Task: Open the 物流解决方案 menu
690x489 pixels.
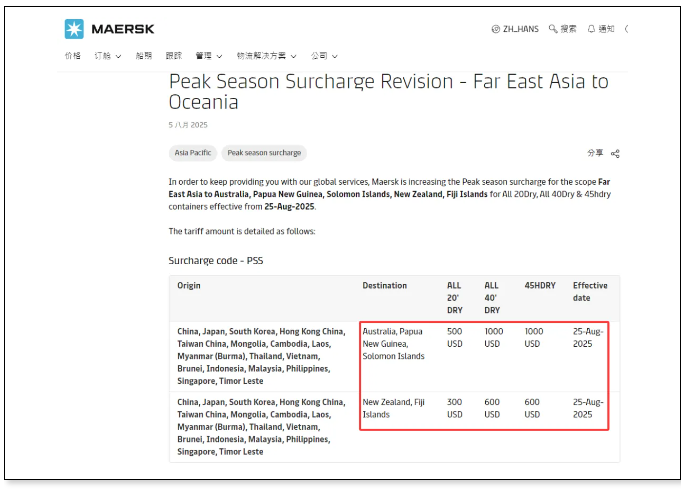Action: [267, 56]
